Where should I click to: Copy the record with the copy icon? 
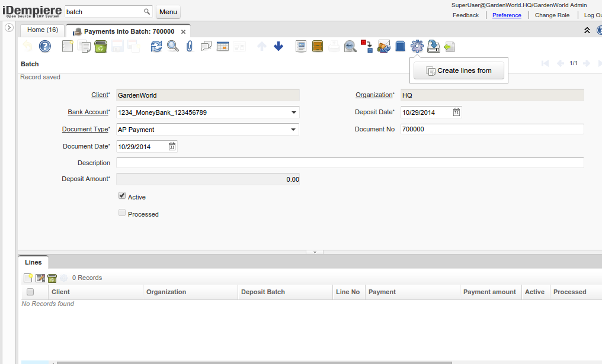pos(84,46)
